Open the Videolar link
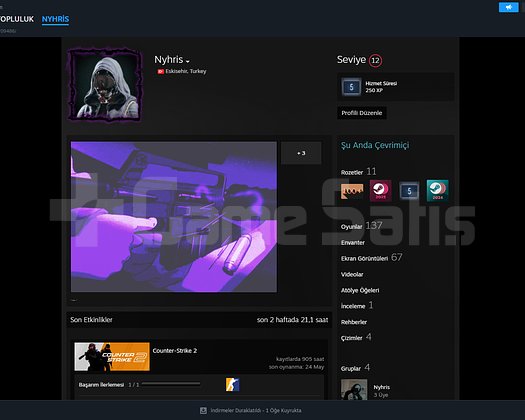This screenshot has height=420, width=525. (352, 274)
